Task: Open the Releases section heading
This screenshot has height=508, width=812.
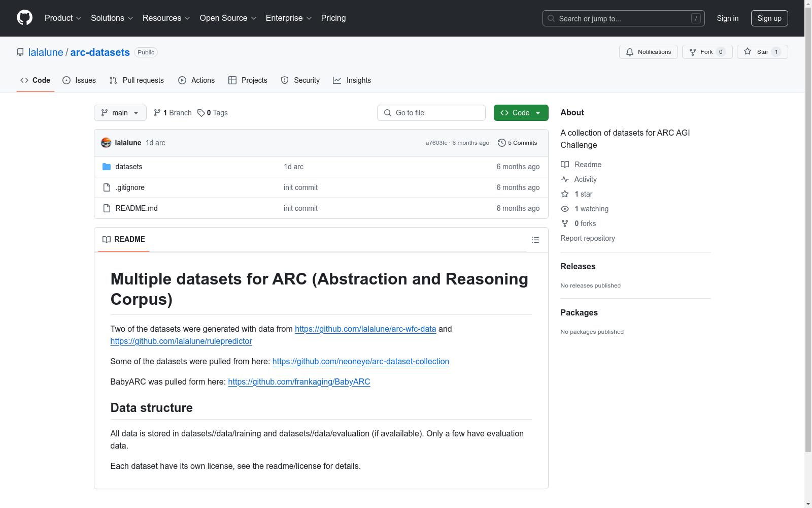Action: pyautogui.click(x=578, y=266)
